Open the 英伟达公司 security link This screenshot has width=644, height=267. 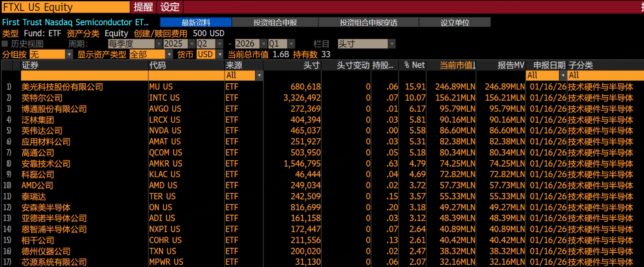pos(42,130)
